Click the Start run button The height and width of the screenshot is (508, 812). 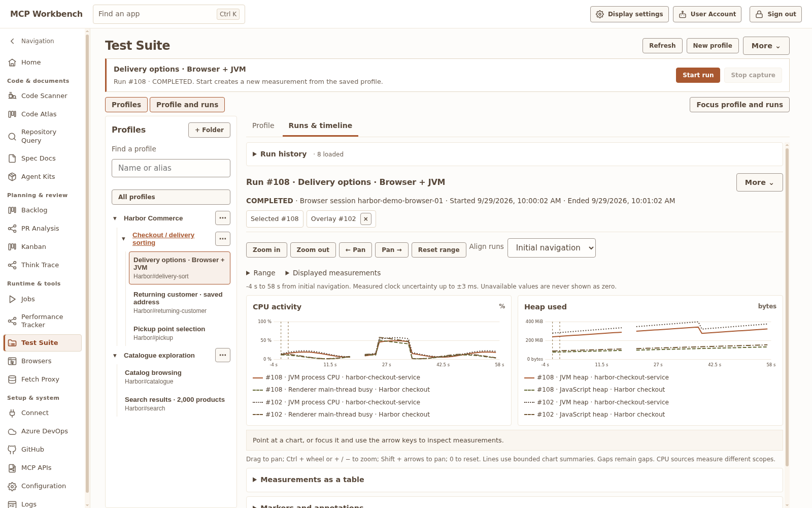pyautogui.click(x=698, y=75)
